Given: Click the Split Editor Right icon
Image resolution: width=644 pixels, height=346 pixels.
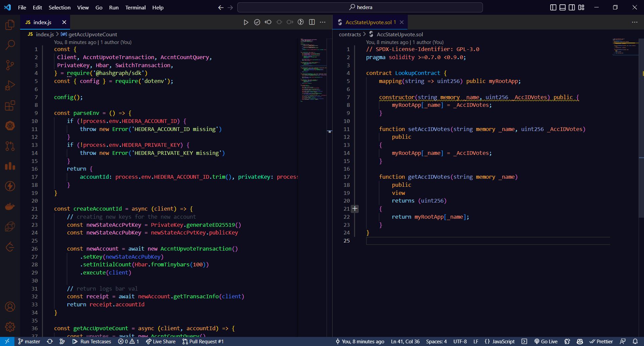Looking at the screenshot, I should pyautogui.click(x=312, y=22).
